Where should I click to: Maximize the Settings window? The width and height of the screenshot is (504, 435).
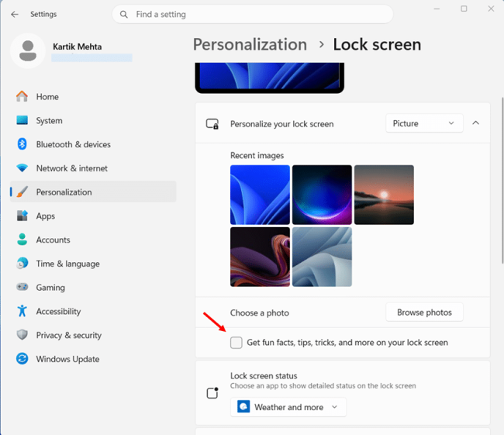(464, 9)
